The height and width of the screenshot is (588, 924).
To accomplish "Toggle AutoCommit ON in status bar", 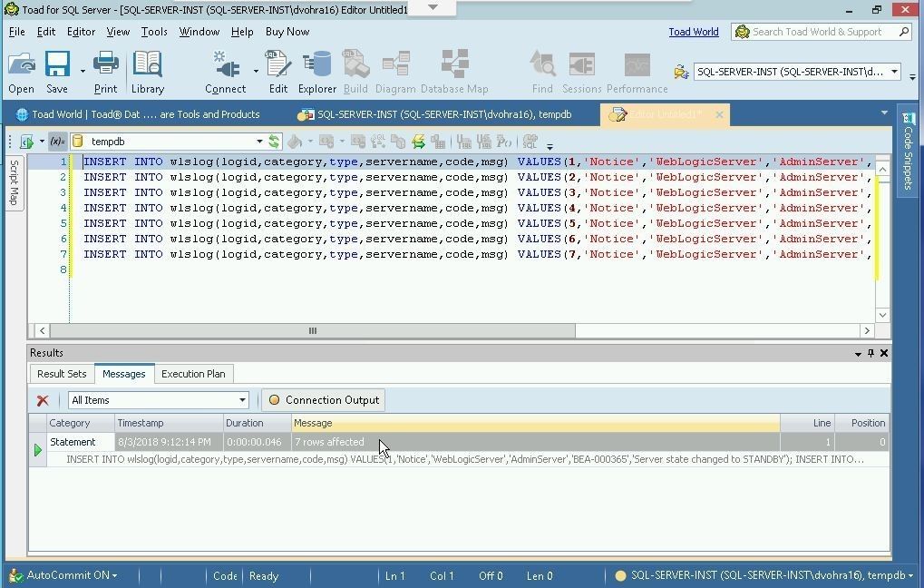I will coord(71,575).
